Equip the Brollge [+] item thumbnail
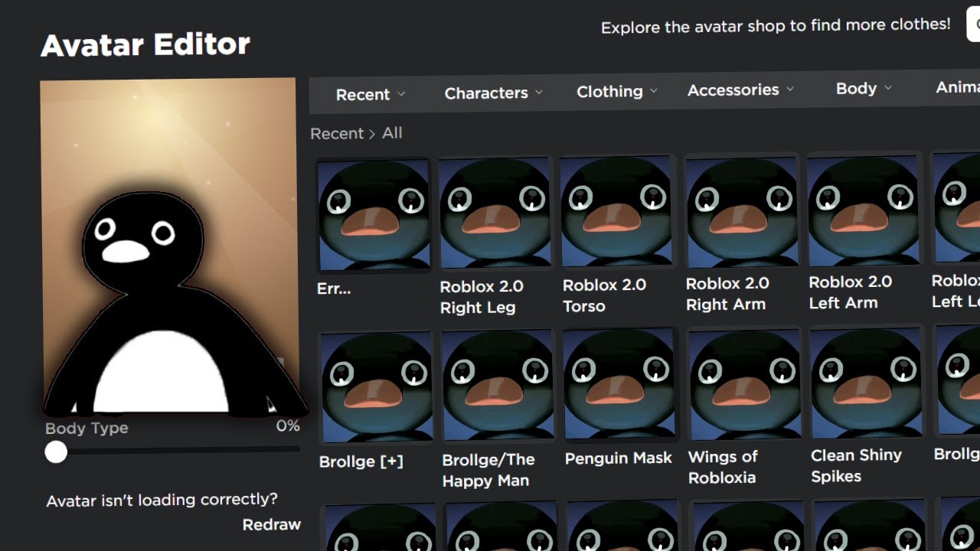 [x=376, y=386]
